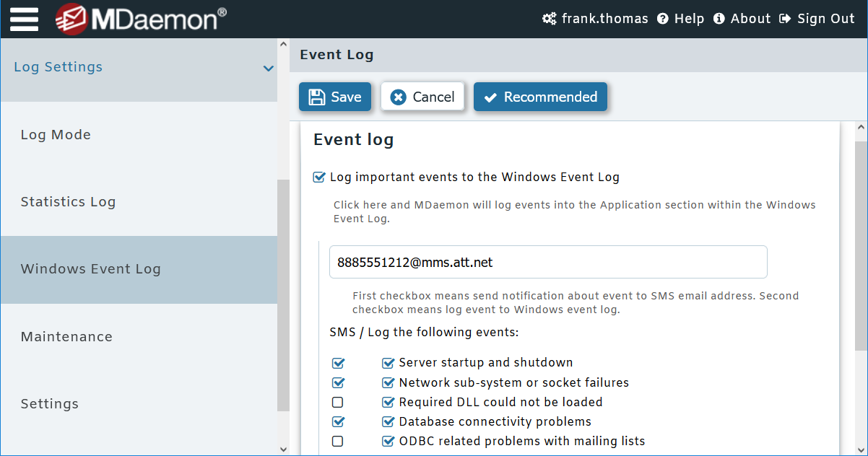Click the Save diskette icon
The image size is (868, 456).
coord(318,96)
